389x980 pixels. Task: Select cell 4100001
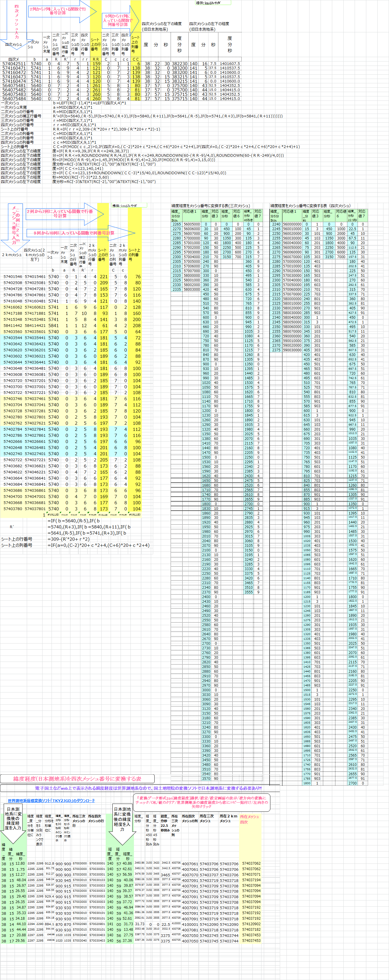(x=190, y=924)
